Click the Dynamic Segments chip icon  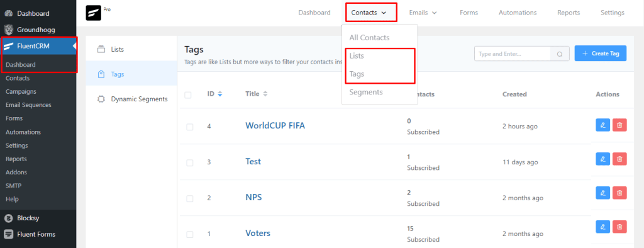101,99
